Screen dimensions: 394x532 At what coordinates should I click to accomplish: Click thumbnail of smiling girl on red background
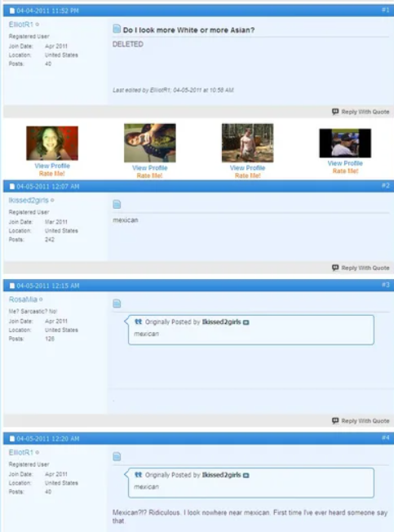(52, 143)
